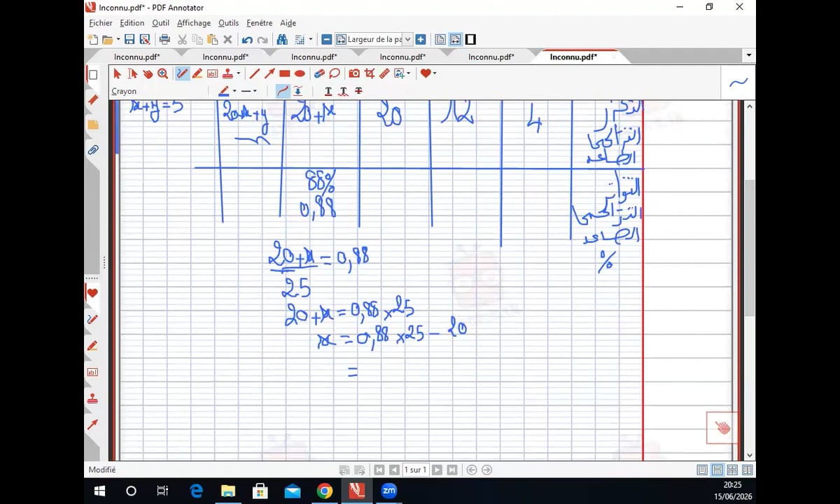Select the text selection cursor tool
Screen dimensions: 840x504
[x=133, y=73]
